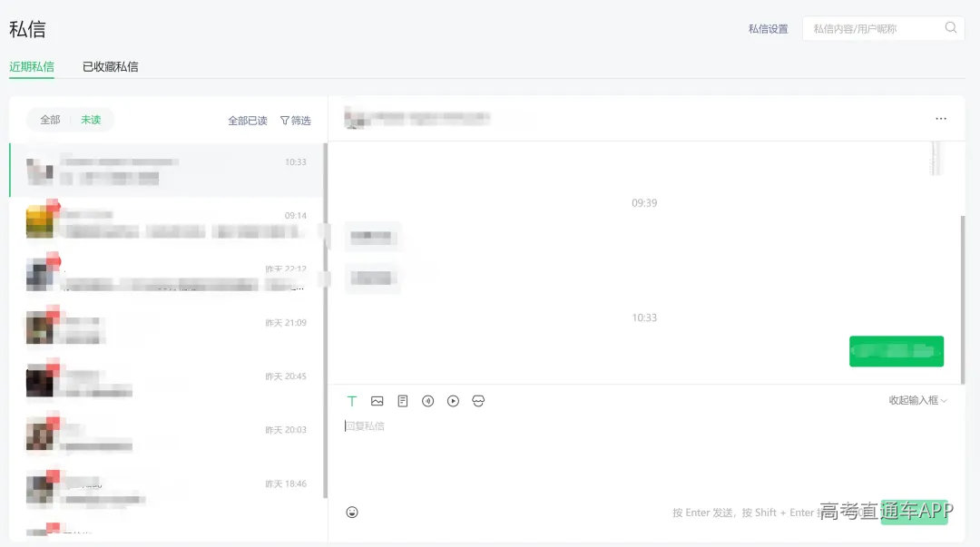Collapse input box via 收起输入框
980x547 pixels.
click(x=917, y=400)
